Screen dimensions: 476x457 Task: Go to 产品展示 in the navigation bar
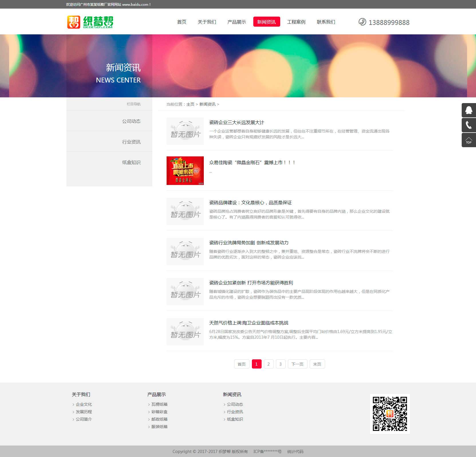pyautogui.click(x=236, y=22)
